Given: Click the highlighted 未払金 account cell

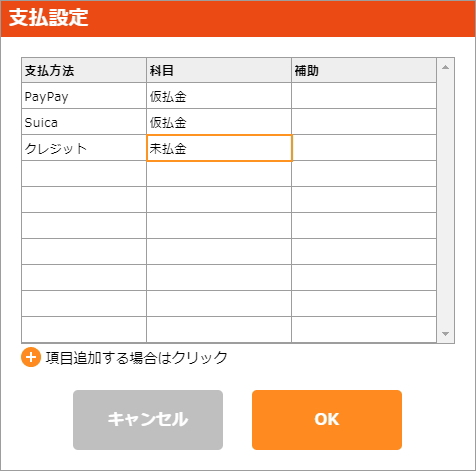Looking at the screenshot, I should [219, 148].
